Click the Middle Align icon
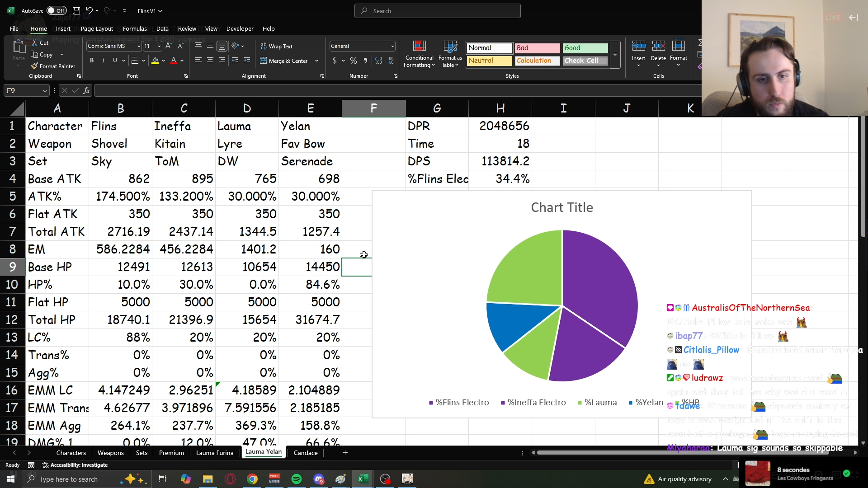 coord(210,46)
